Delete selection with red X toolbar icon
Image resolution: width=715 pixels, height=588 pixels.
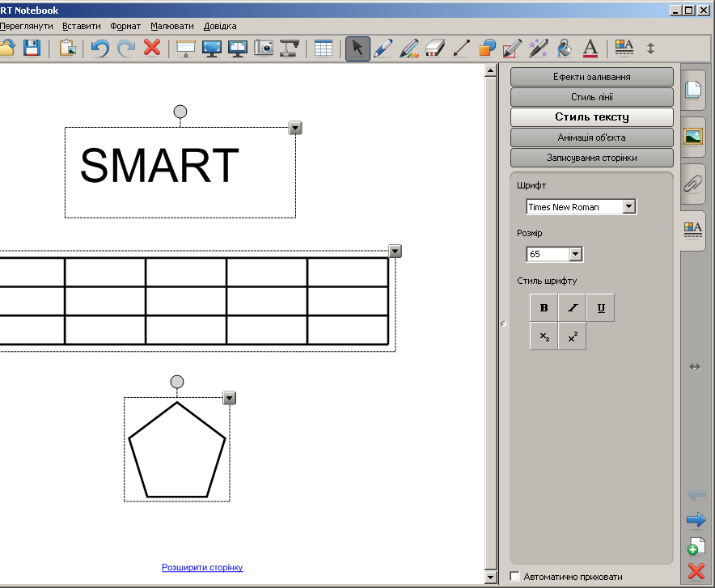tap(152, 48)
